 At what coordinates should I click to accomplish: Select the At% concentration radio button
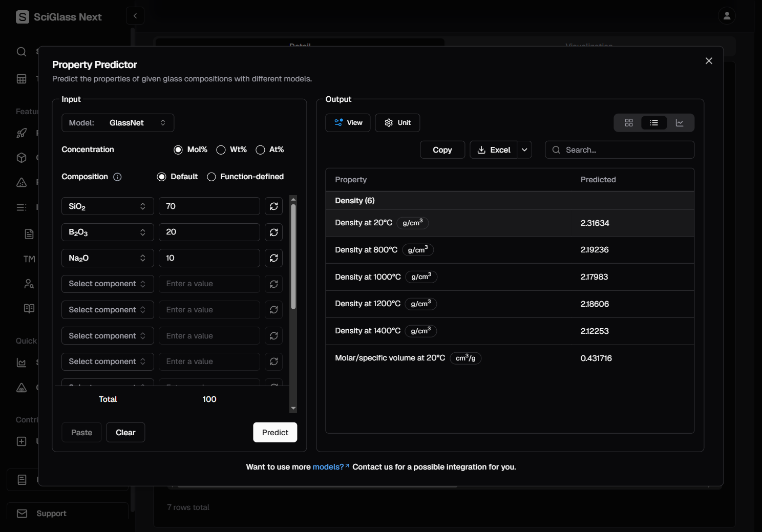click(x=261, y=150)
